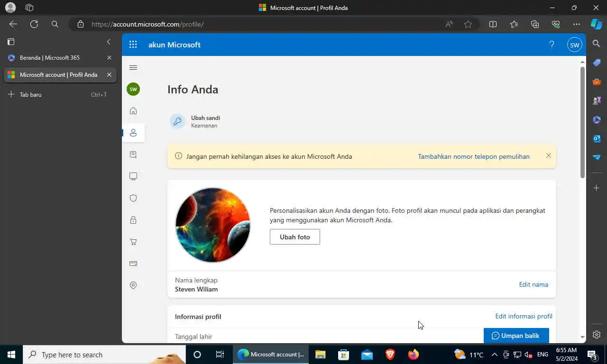Image resolution: width=607 pixels, height=364 pixels.
Task: Open File Explorer from taskbar
Action: coord(321,355)
